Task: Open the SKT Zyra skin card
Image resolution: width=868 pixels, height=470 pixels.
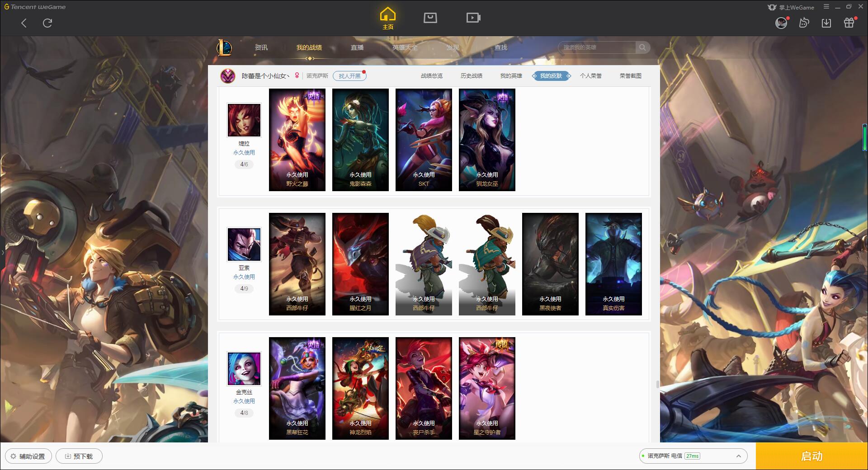Action: [424, 140]
